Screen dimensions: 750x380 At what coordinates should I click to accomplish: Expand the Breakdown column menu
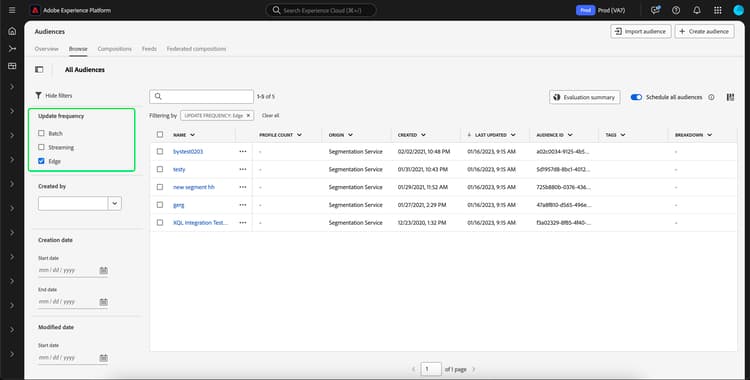709,135
